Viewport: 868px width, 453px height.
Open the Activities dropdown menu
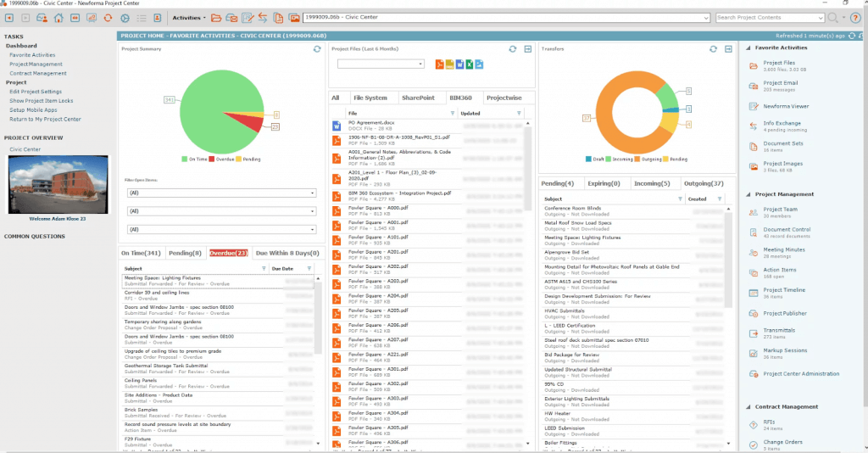[189, 18]
